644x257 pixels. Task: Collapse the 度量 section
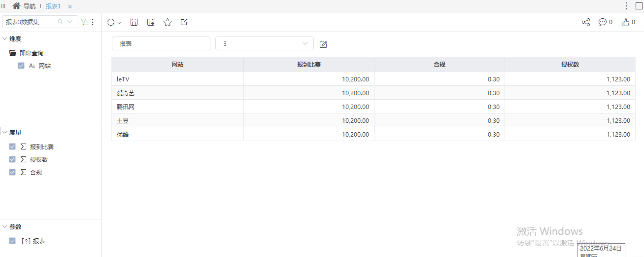point(5,133)
